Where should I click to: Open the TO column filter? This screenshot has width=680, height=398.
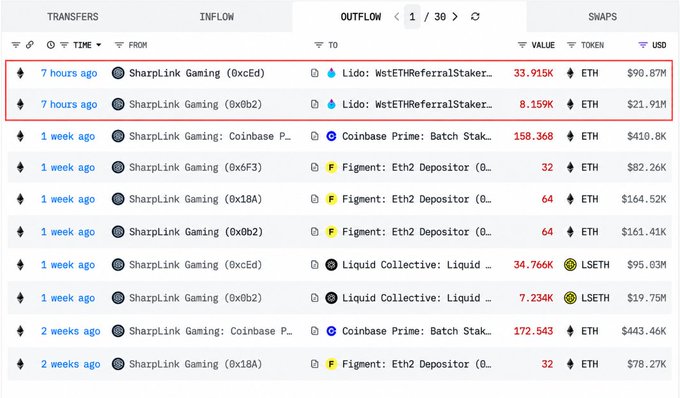point(319,45)
